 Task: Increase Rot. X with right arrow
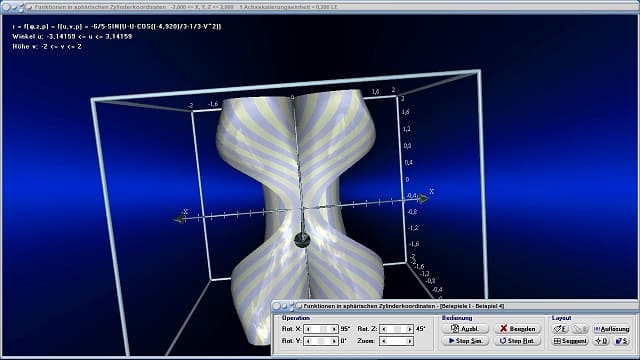pos(334,329)
